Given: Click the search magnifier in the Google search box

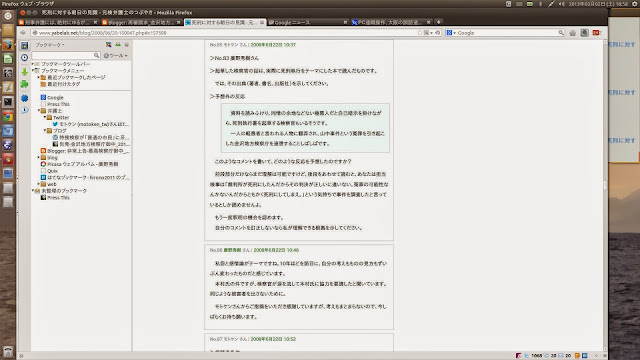Looking at the screenshot, I should coord(561,33).
